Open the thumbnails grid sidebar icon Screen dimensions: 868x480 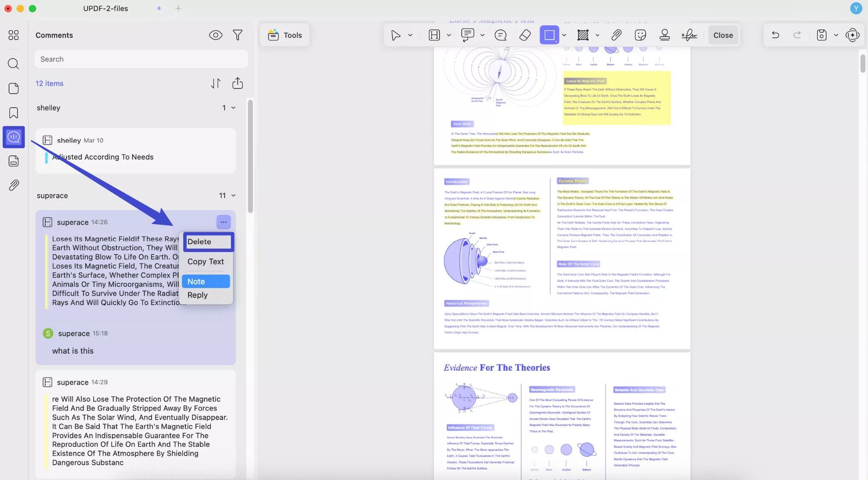point(14,35)
